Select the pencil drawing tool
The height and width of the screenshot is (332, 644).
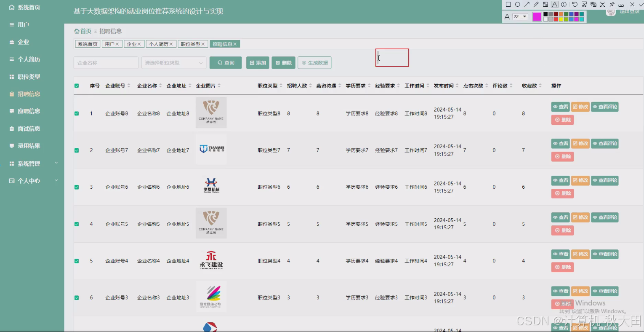pyautogui.click(x=536, y=4)
